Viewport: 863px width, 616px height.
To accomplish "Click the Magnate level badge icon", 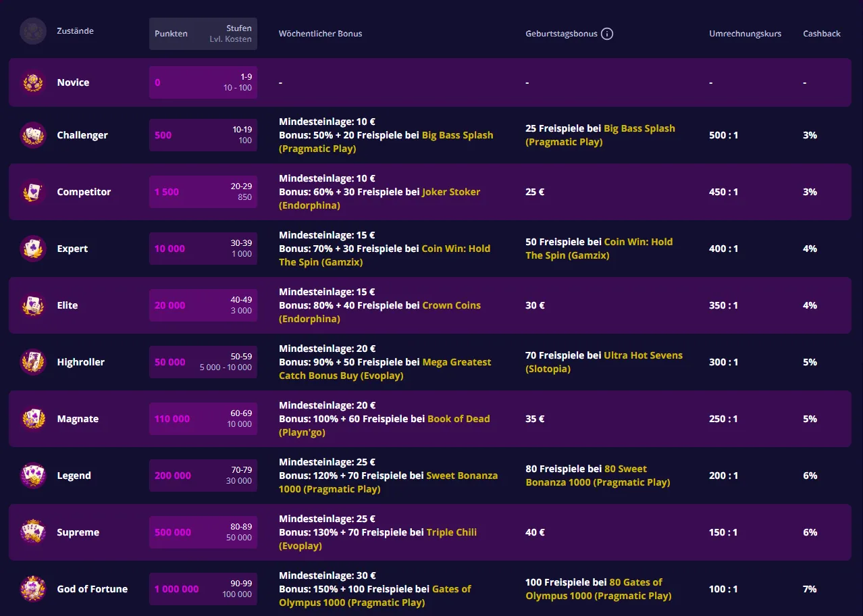I will (x=32, y=419).
